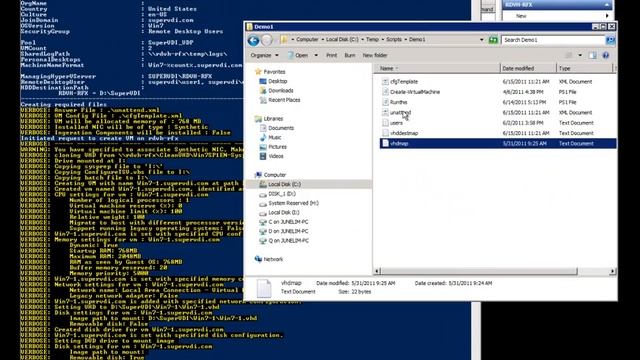Select D on JUNELIM-PC network drive

288,231
